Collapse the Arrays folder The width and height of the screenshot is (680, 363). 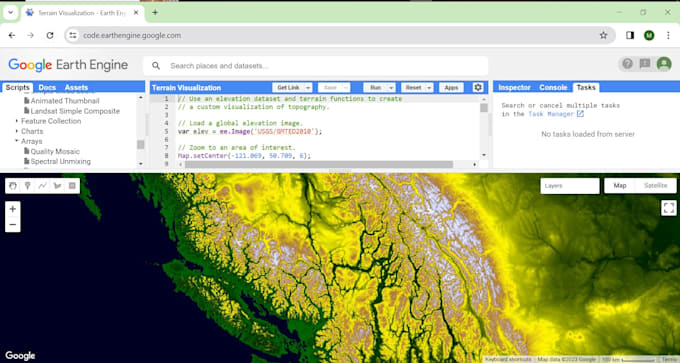coord(17,141)
